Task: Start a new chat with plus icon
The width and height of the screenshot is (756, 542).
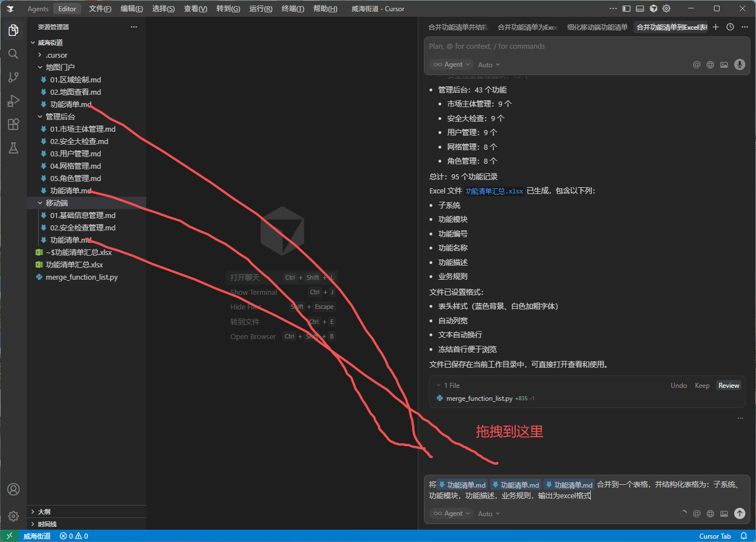Action: coord(716,27)
